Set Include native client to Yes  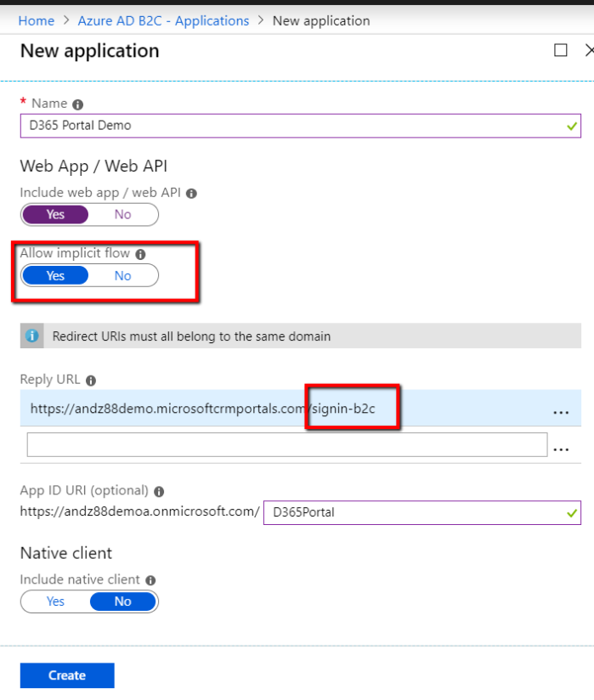[x=56, y=601]
